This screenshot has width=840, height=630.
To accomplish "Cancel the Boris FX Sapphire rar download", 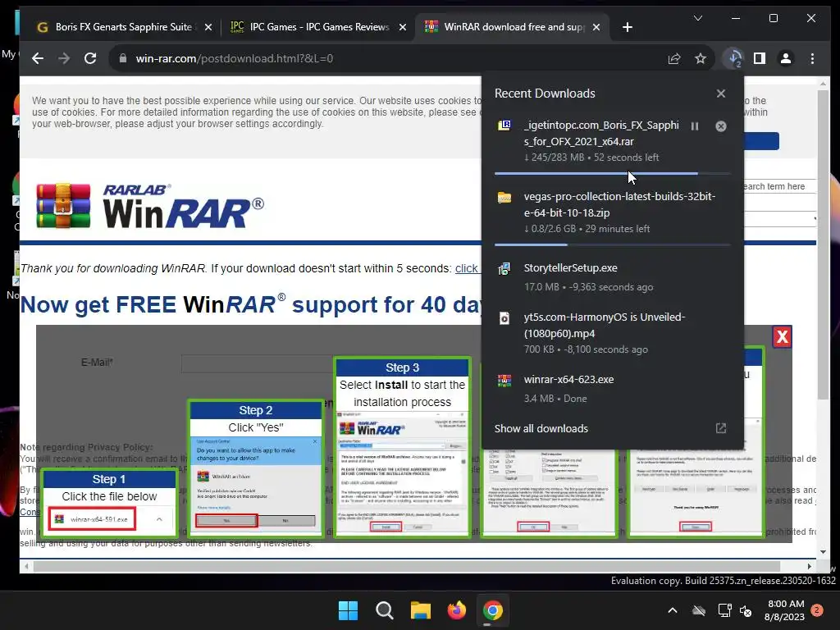I will click(721, 126).
